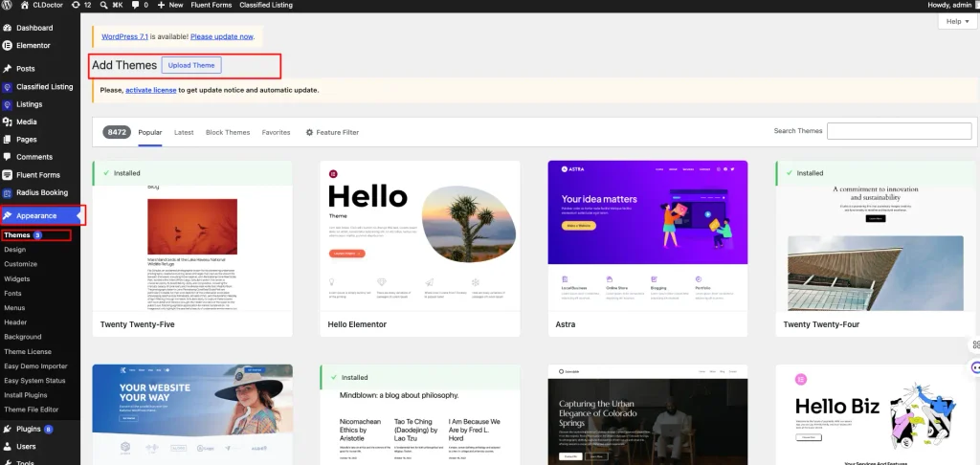Open Background submenu item
Viewport: 980px width, 465px height.
click(x=23, y=336)
